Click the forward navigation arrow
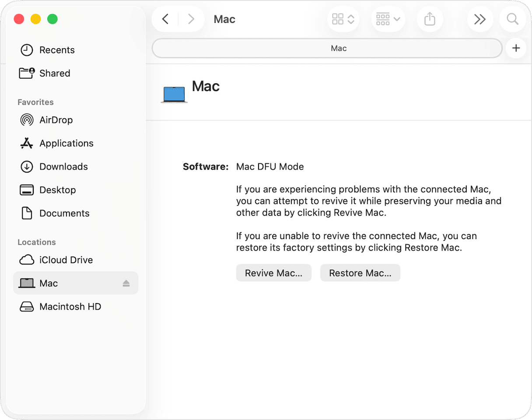Viewport: 532px width, 420px height. (191, 19)
